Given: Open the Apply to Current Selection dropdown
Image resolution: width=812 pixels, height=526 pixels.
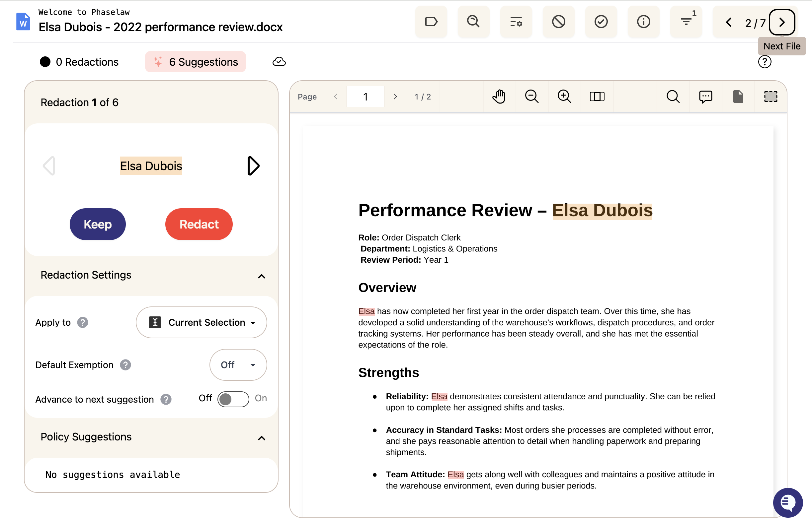Looking at the screenshot, I should pyautogui.click(x=202, y=322).
